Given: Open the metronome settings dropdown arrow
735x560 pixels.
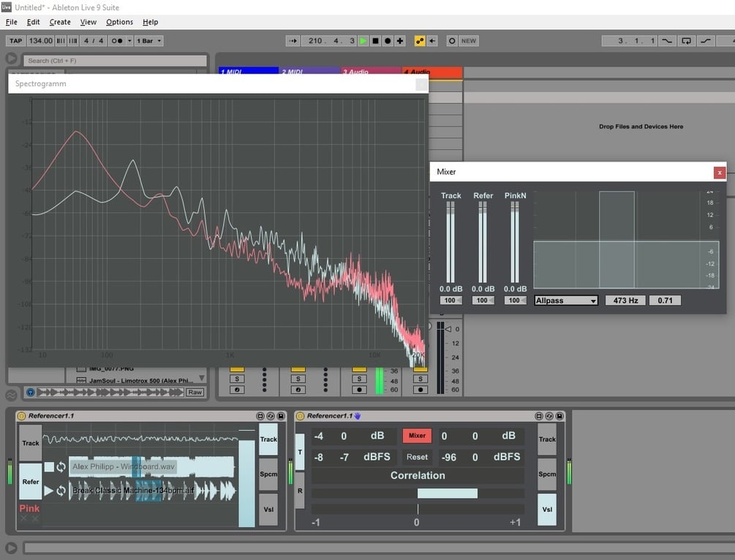Looking at the screenshot, I should [129, 41].
